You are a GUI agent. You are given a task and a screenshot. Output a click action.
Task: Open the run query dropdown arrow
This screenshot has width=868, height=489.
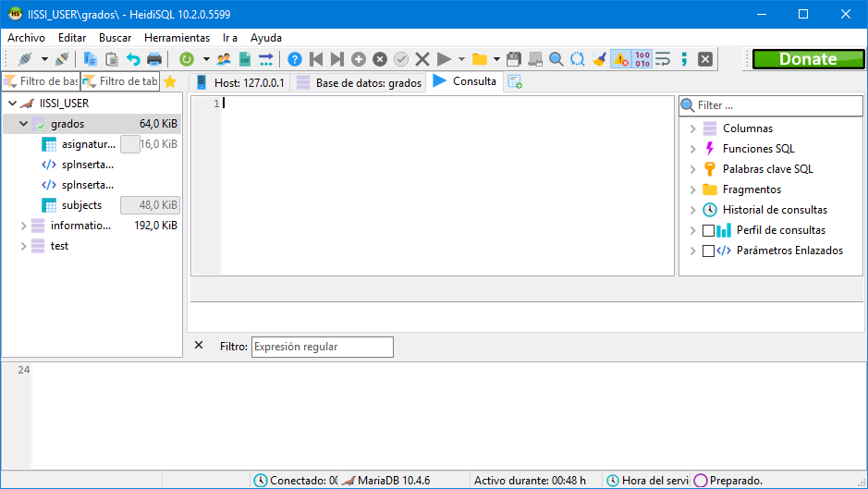tap(461, 59)
